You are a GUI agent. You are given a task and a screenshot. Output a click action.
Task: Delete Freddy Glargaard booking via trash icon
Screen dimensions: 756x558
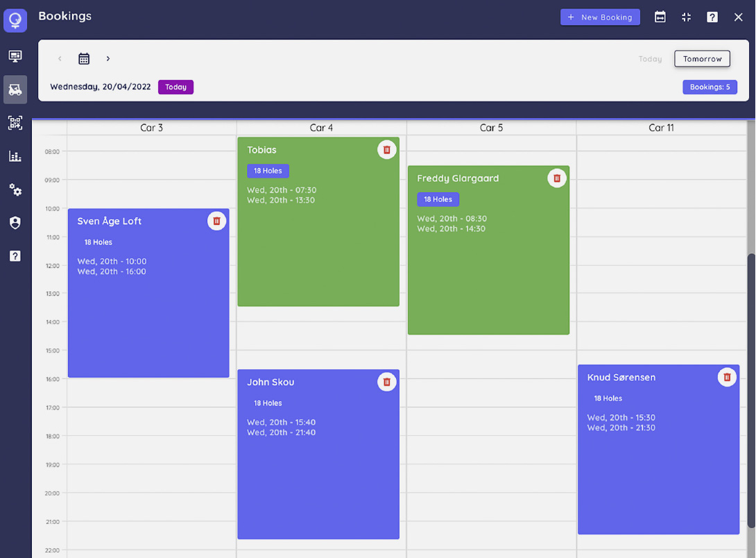[x=557, y=178]
